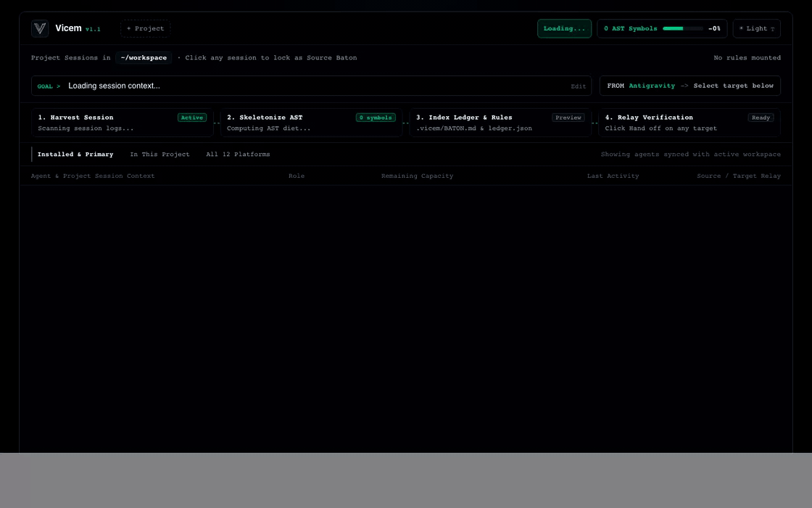This screenshot has height=508, width=812.
Task: Click the AST symbols progress bar
Action: pos(682,28)
